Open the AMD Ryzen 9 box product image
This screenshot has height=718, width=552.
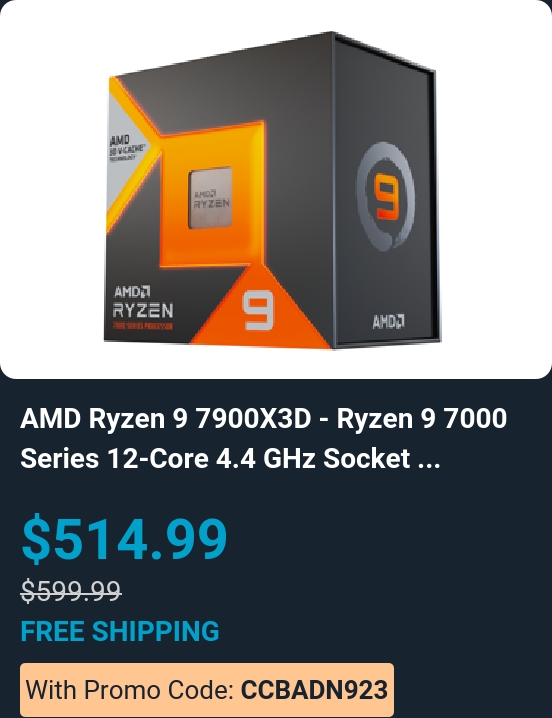point(273,190)
